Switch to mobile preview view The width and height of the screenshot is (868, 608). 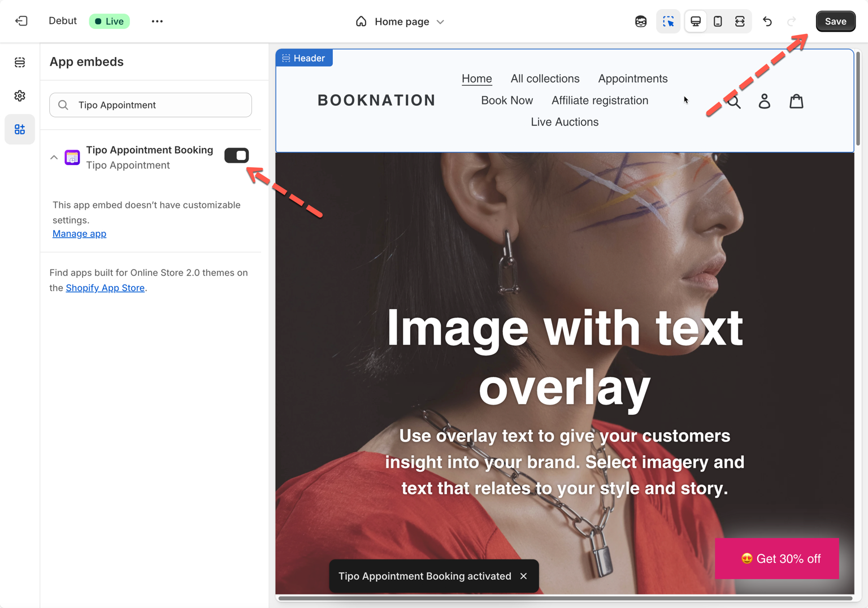pyautogui.click(x=718, y=21)
